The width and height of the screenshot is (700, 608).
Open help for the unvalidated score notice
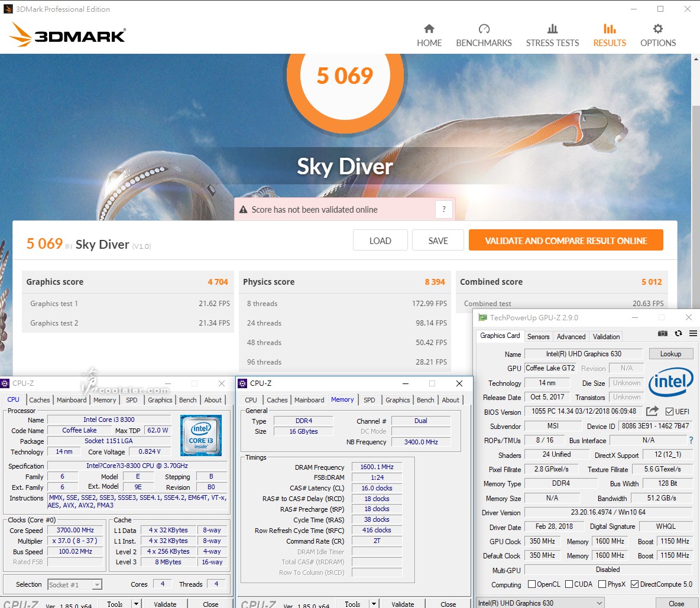pyautogui.click(x=444, y=209)
